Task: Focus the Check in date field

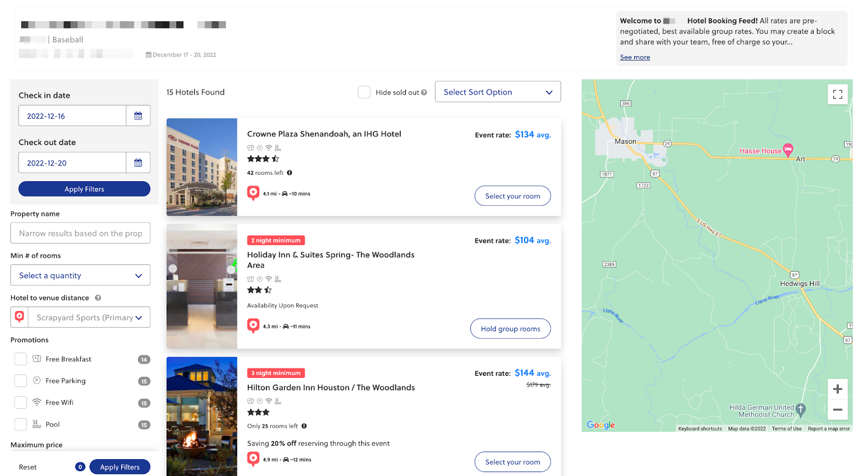Action: 72,116
